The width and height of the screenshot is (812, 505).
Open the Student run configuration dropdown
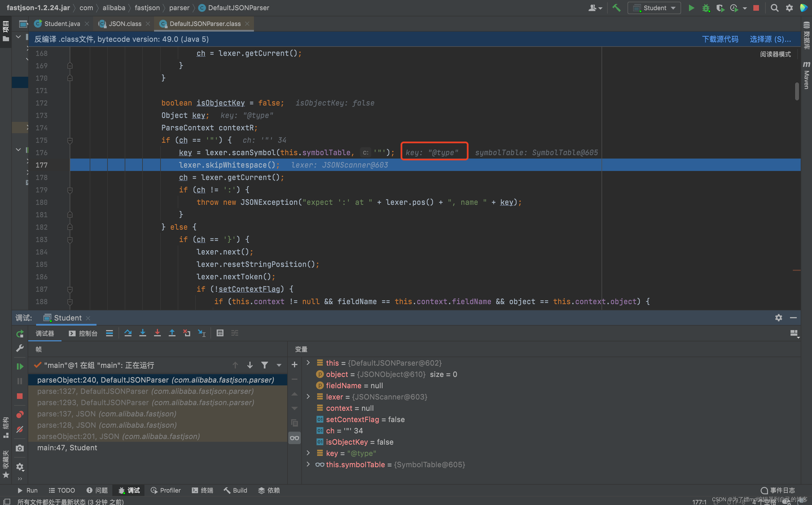tap(654, 8)
